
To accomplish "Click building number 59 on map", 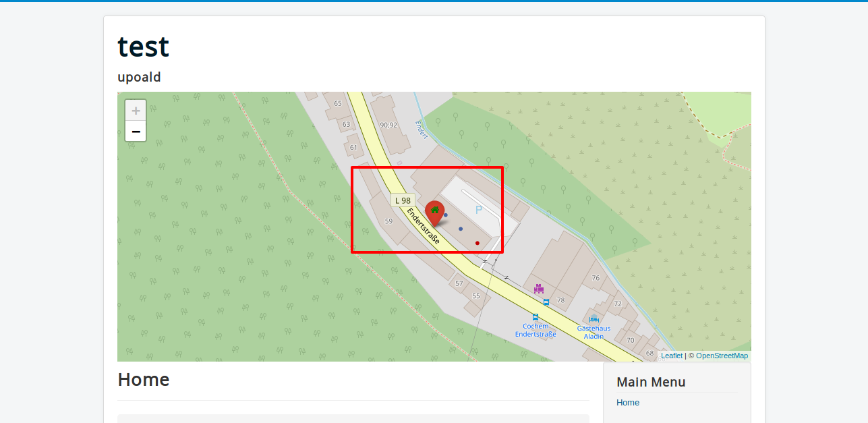I will pos(388,221).
